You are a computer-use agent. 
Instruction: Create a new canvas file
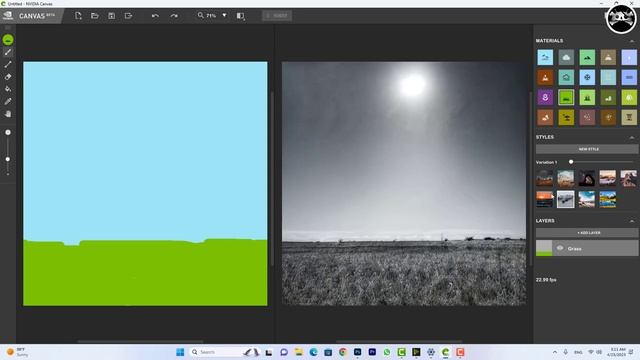point(78,16)
